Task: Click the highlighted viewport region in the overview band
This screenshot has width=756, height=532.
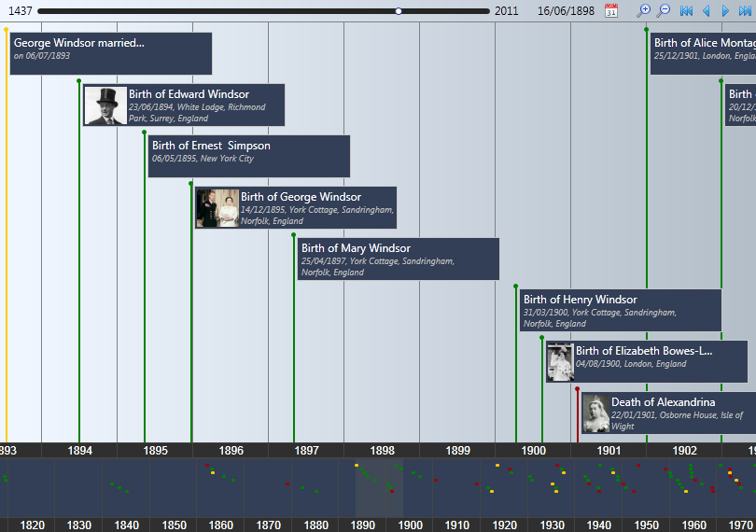Action: click(379, 487)
